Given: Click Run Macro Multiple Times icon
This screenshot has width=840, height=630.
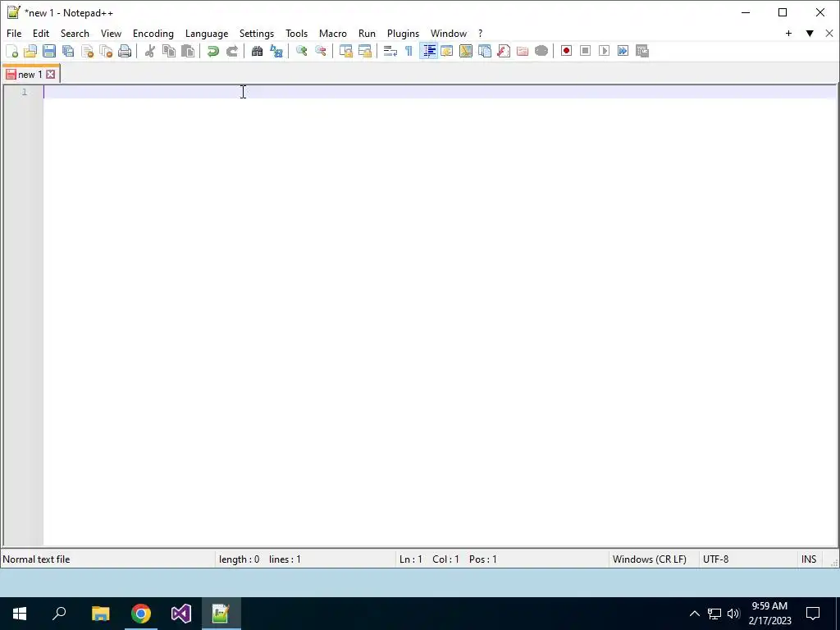Looking at the screenshot, I should (x=623, y=51).
